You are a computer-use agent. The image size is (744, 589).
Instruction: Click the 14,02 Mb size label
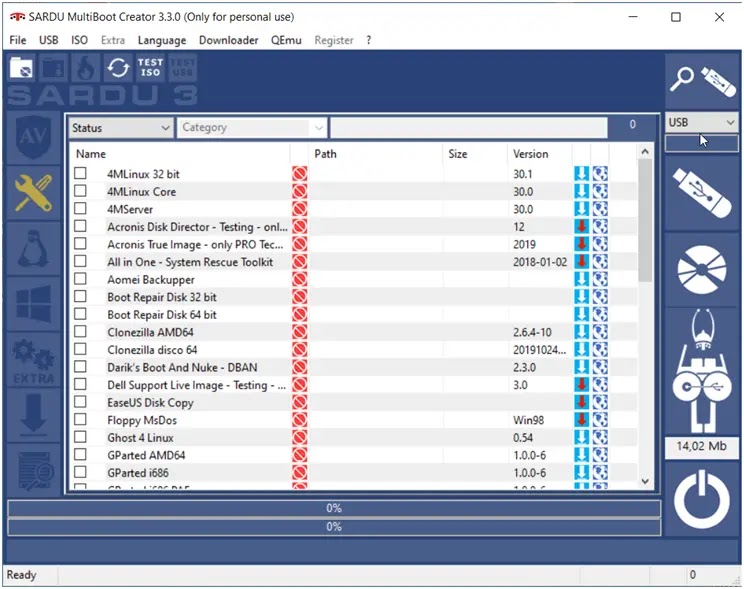[701, 447]
